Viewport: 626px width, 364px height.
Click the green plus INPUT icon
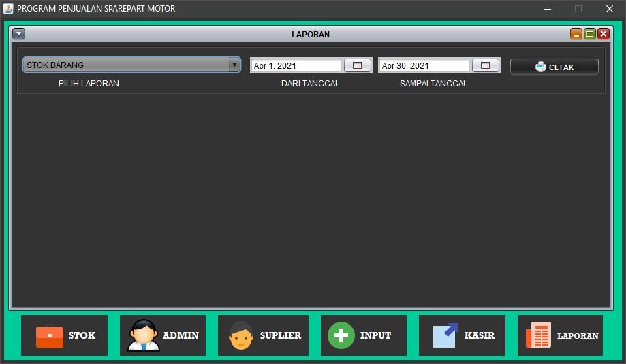pos(341,335)
